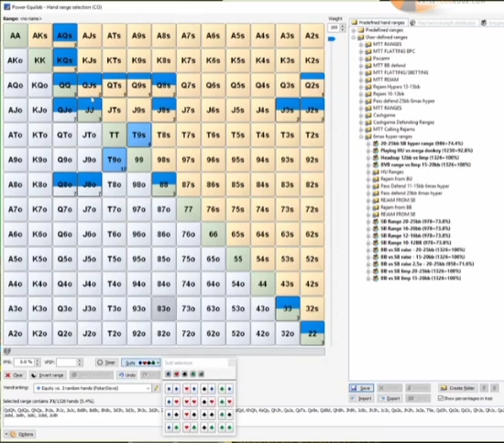Collapse the 'User-defined ranges' tree node
This screenshot has width=504, height=443.
tap(354, 38)
